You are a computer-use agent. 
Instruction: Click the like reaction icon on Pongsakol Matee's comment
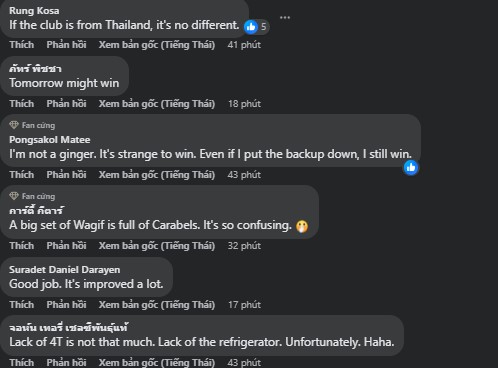click(x=411, y=167)
